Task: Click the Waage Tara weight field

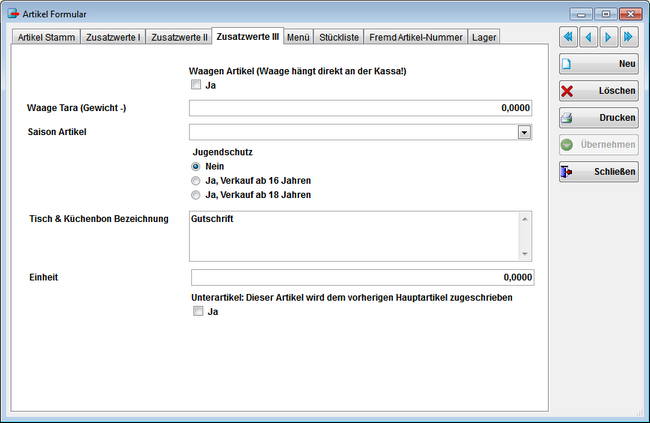Action: 360,108
